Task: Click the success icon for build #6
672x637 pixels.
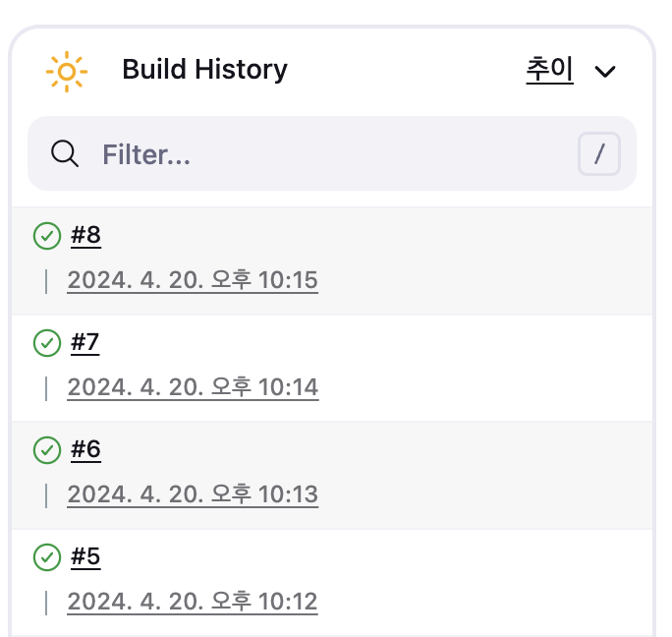Action: point(47,450)
